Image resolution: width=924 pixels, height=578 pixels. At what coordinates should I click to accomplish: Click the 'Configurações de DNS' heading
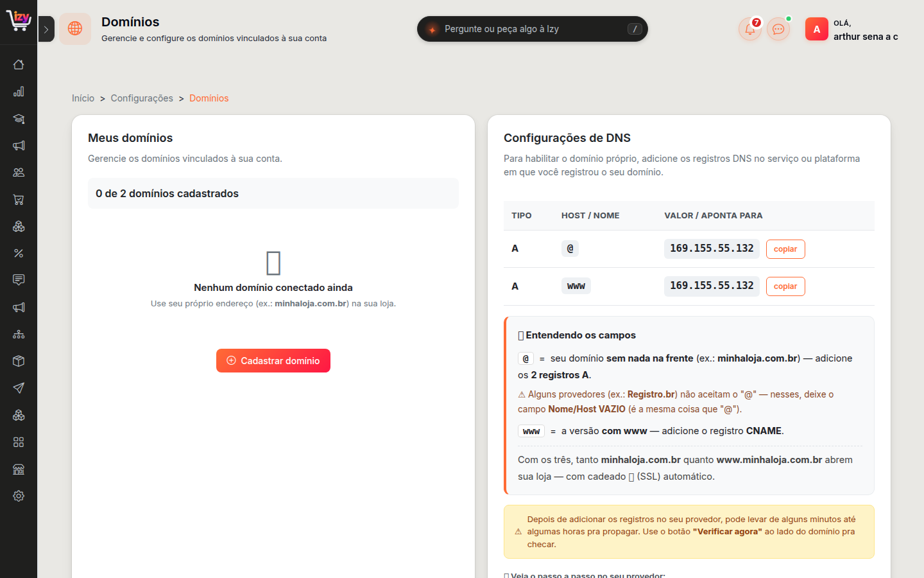pyautogui.click(x=567, y=138)
